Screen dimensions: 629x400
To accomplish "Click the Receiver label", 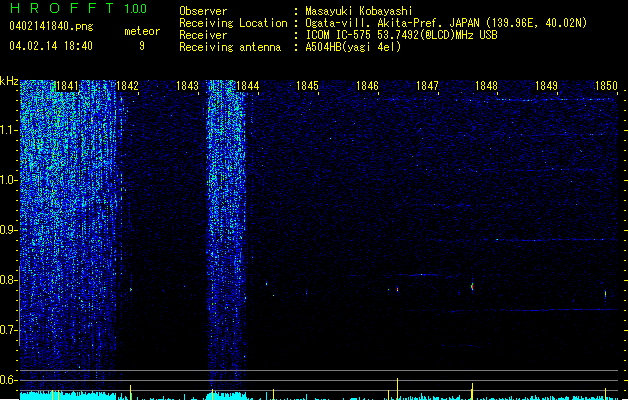I will coord(203,35).
